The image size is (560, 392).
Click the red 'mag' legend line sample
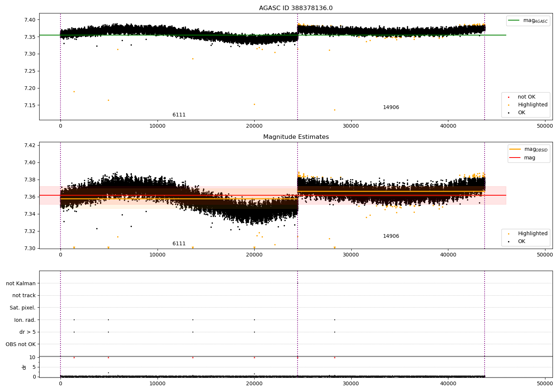pyautogui.click(x=515, y=158)
